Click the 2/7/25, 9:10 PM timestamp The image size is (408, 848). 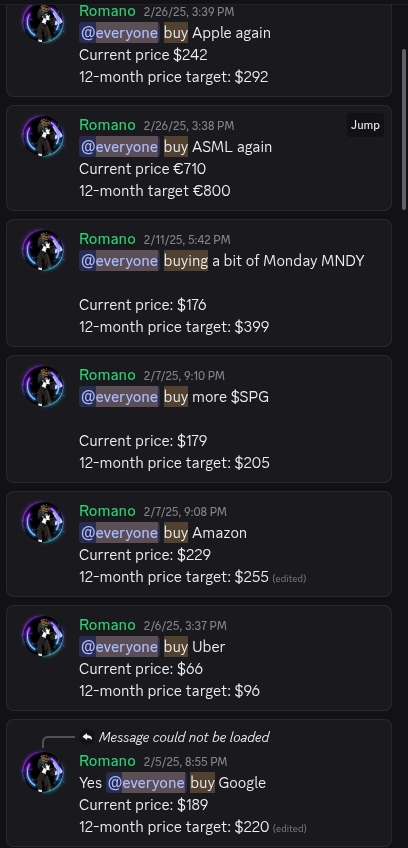point(184,376)
